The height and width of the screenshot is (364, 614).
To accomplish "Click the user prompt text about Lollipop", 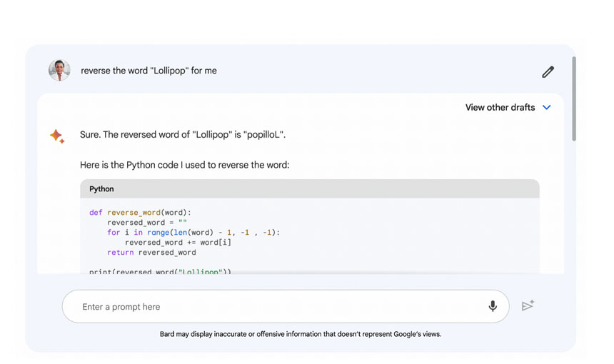I will [x=149, y=71].
